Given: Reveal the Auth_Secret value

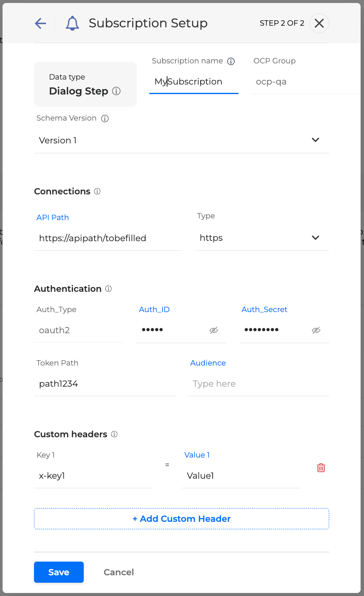Looking at the screenshot, I should (x=316, y=330).
